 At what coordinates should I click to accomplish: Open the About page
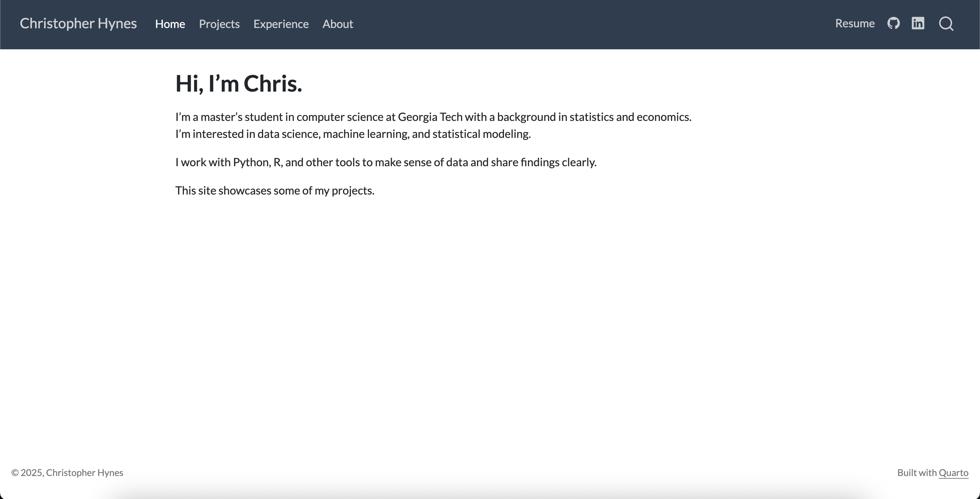[x=338, y=24]
